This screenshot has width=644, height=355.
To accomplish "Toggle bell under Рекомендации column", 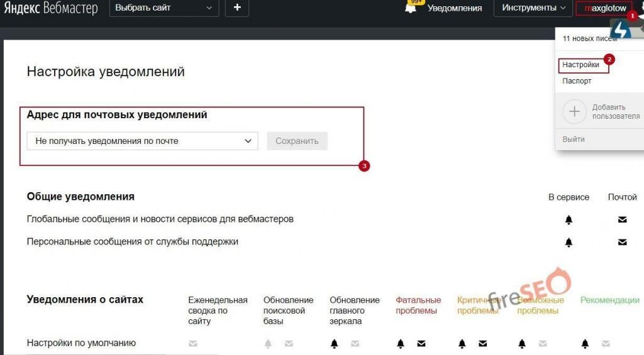I will click(x=585, y=344).
